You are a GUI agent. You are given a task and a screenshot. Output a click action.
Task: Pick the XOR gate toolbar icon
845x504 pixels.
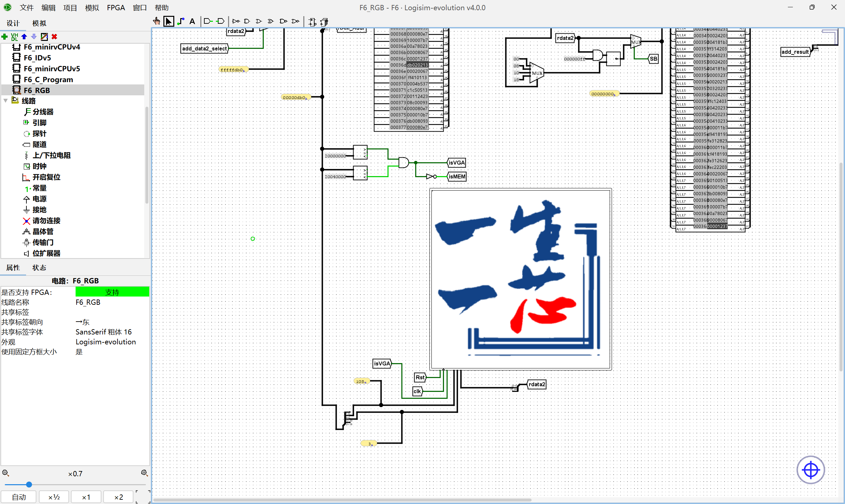coord(270,21)
